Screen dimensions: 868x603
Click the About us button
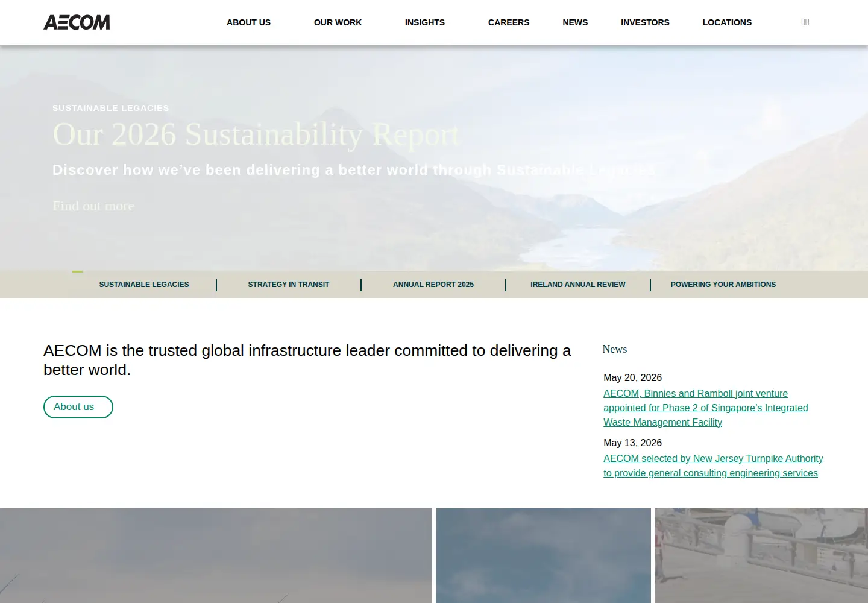78,407
